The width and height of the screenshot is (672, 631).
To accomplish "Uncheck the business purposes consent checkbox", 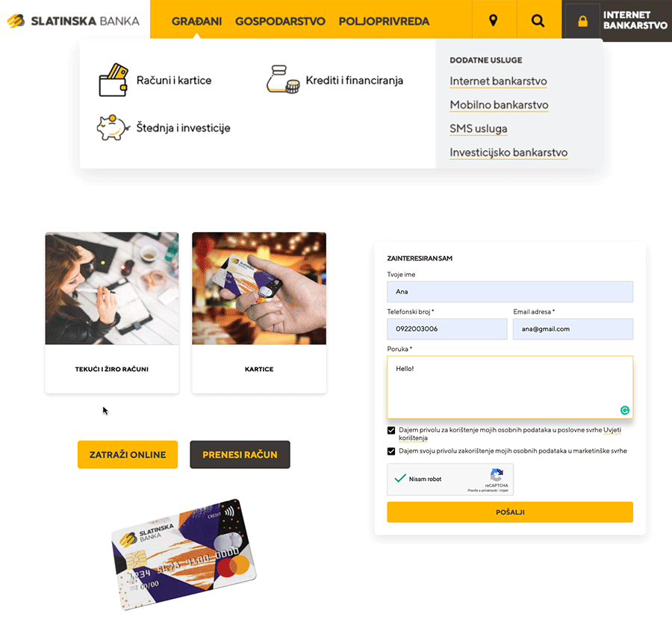I will click(x=391, y=430).
